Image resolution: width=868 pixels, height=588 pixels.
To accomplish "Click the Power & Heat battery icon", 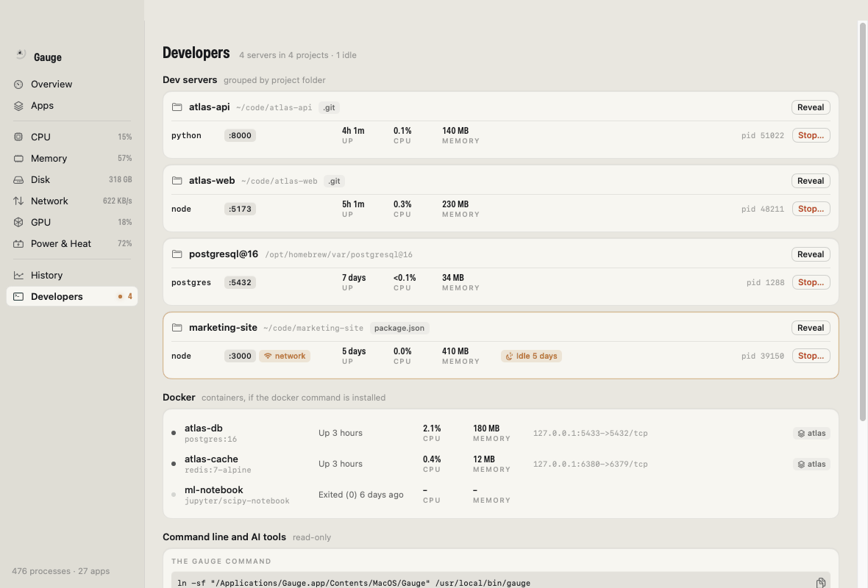I will [x=18, y=243].
